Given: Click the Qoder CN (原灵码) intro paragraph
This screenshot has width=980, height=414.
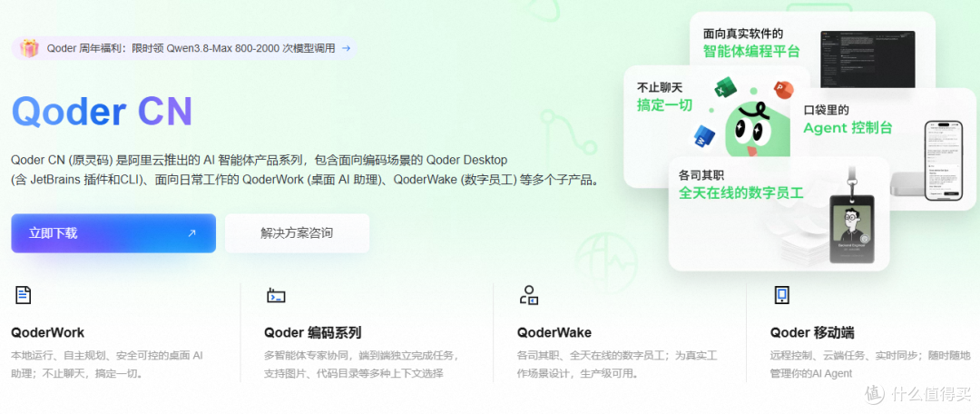Looking at the screenshot, I should pyautogui.click(x=306, y=170).
